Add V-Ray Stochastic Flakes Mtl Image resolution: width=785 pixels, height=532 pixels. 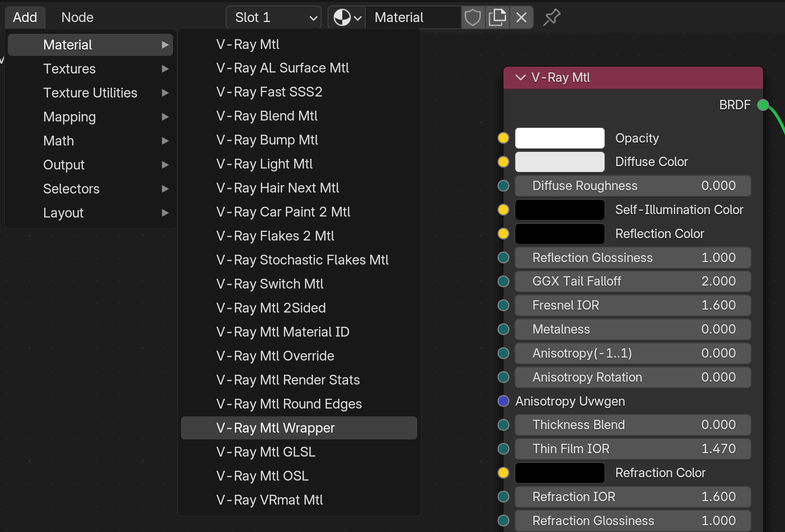point(299,260)
